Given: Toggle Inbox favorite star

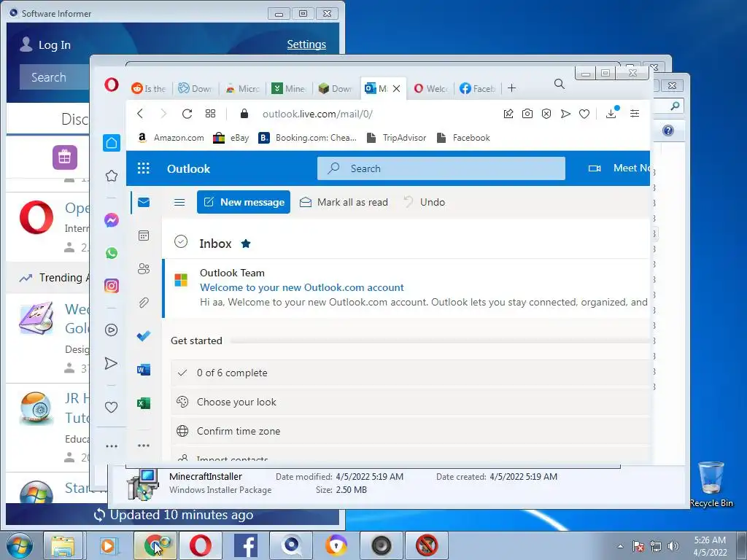Looking at the screenshot, I should [246, 244].
